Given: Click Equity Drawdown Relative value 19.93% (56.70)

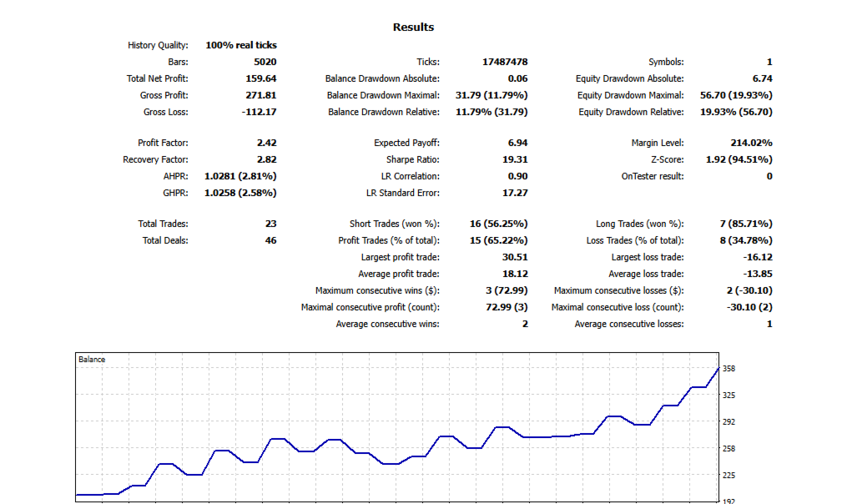Looking at the screenshot, I should coord(736,112).
